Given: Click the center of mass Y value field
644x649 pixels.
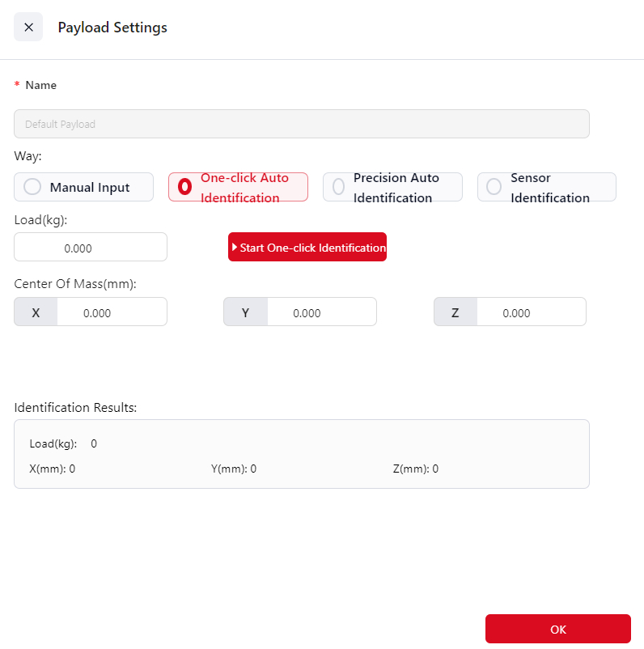Looking at the screenshot, I should click(x=320, y=312).
